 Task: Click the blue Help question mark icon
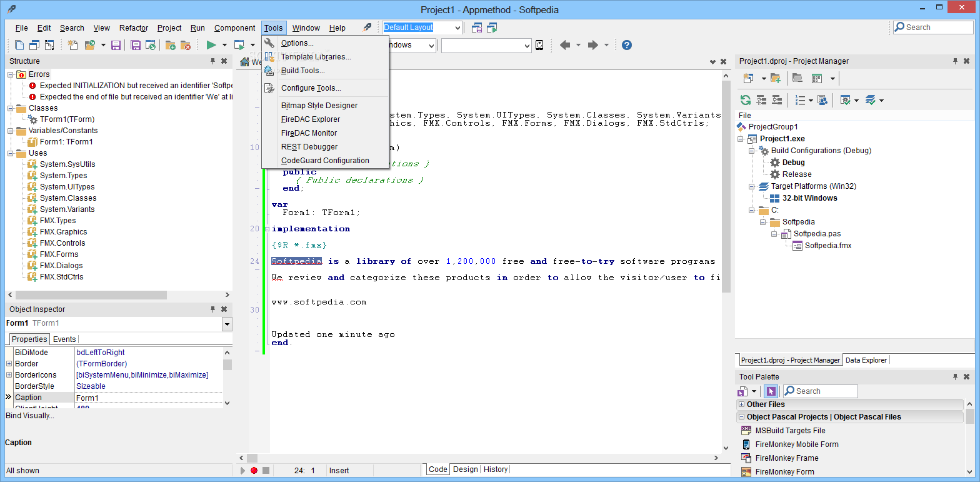[x=626, y=45]
